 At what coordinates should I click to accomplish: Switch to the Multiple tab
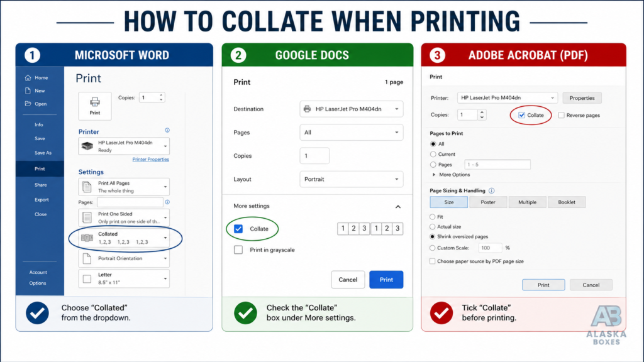(528, 202)
